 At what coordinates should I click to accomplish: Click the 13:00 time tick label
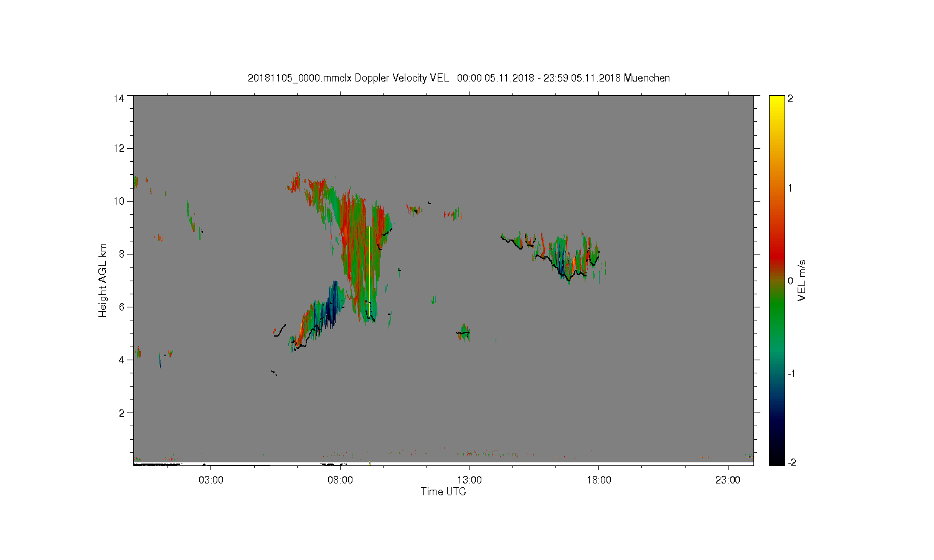469,480
